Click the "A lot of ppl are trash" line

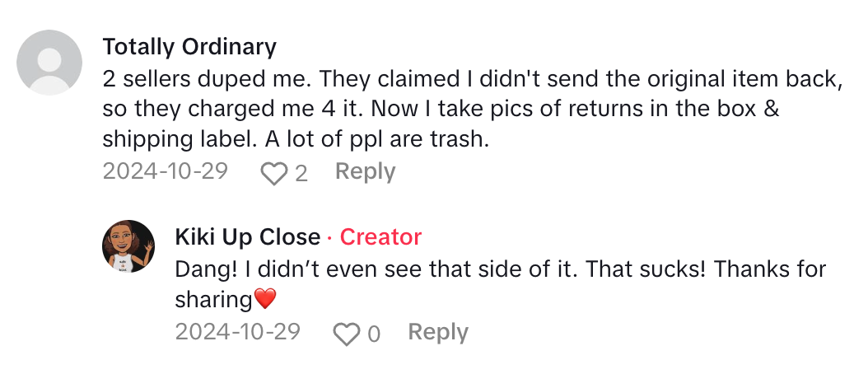[296, 140]
